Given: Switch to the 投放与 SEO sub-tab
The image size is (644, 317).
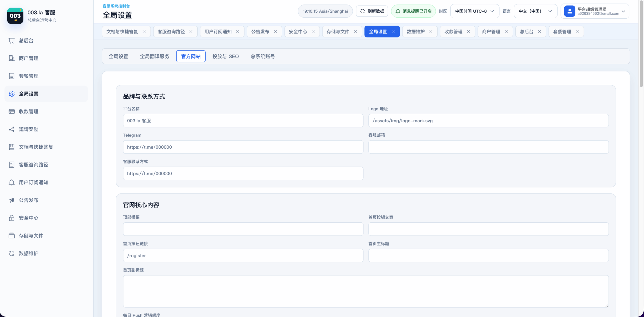Looking at the screenshot, I should [x=226, y=56].
